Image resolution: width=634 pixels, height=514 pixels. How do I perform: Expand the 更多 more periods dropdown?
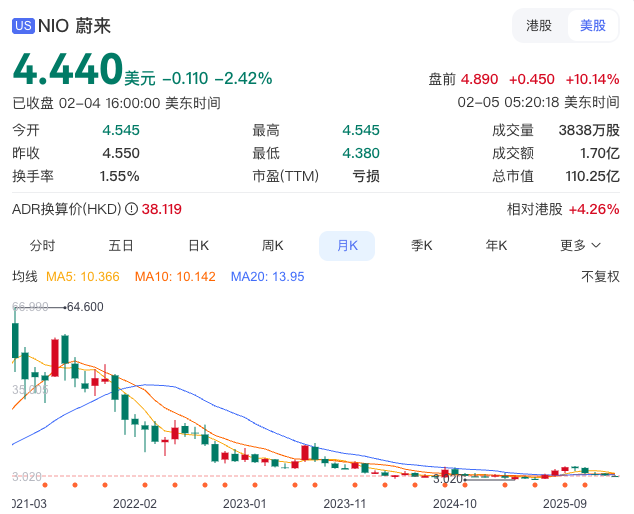click(x=580, y=245)
